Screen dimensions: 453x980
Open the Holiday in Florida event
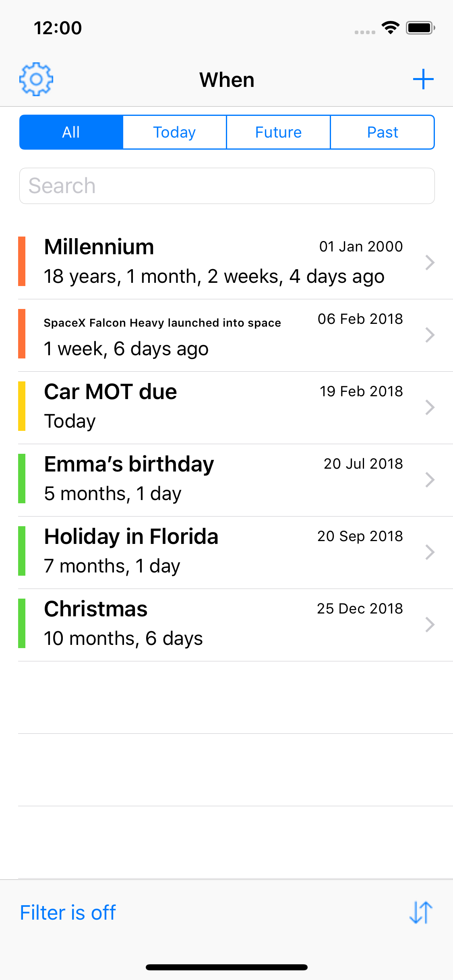236,552
